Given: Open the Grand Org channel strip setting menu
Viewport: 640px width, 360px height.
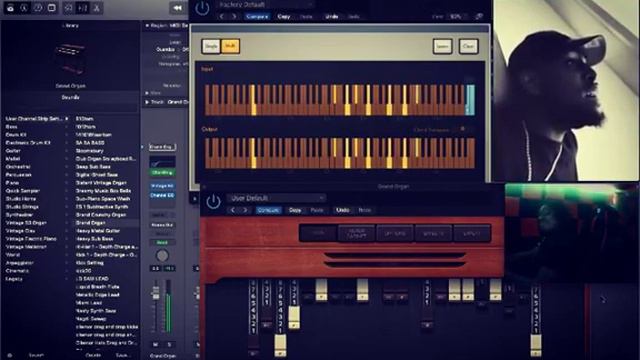Looking at the screenshot, I should pyautogui.click(x=162, y=147).
